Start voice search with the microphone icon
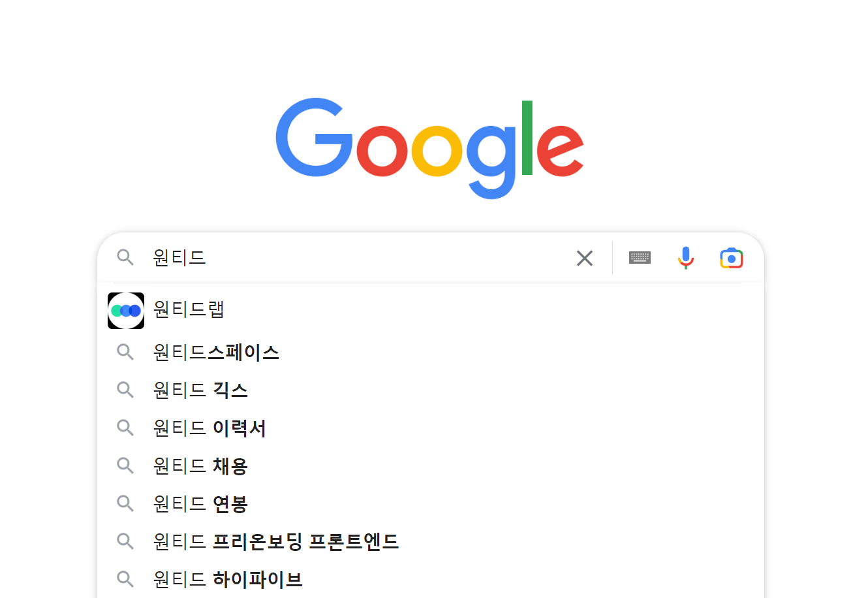The image size is (868, 598). (x=685, y=258)
